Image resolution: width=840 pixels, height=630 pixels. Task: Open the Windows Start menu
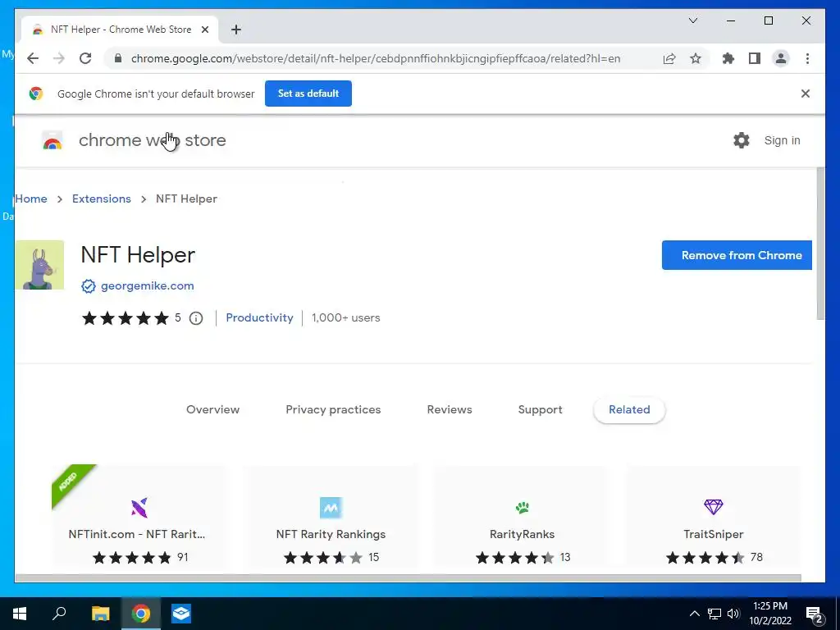[20, 614]
